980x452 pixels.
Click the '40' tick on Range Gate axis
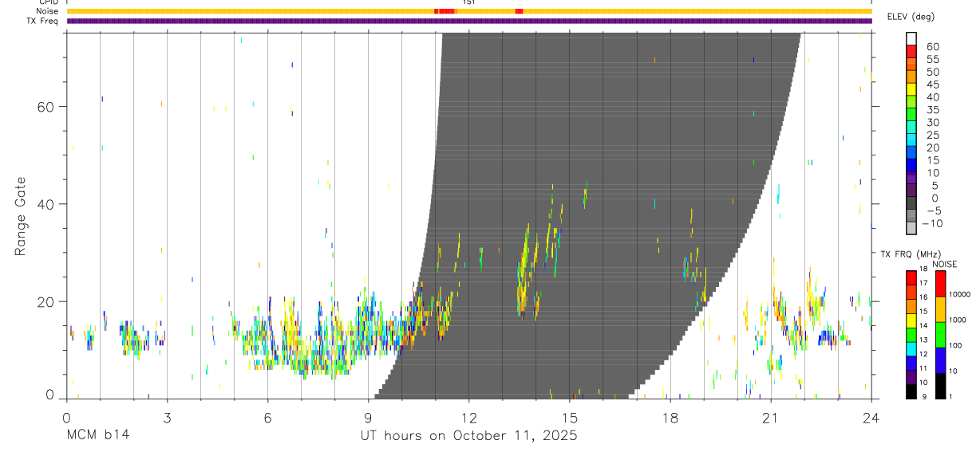point(46,204)
